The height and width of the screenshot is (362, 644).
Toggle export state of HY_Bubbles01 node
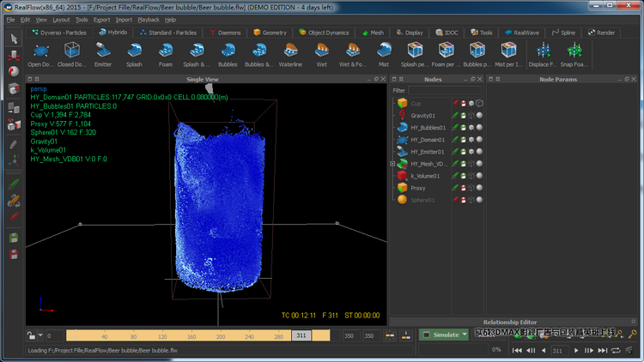[x=464, y=128]
